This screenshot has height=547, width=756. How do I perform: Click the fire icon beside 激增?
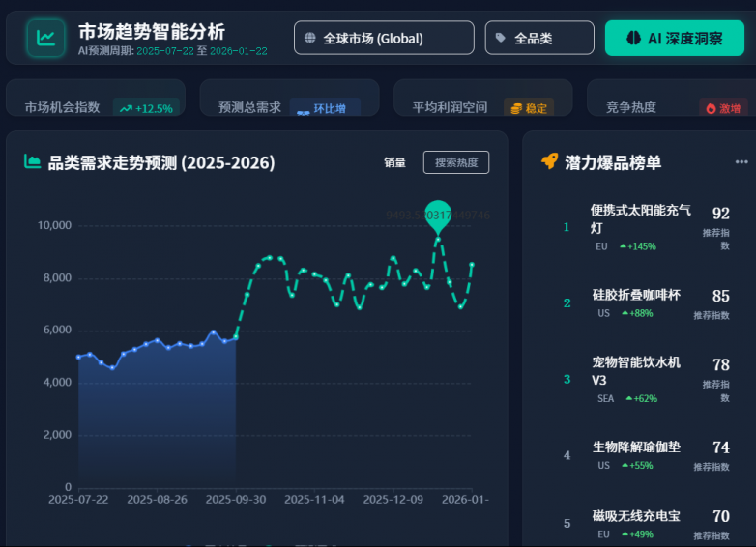click(711, 109)
